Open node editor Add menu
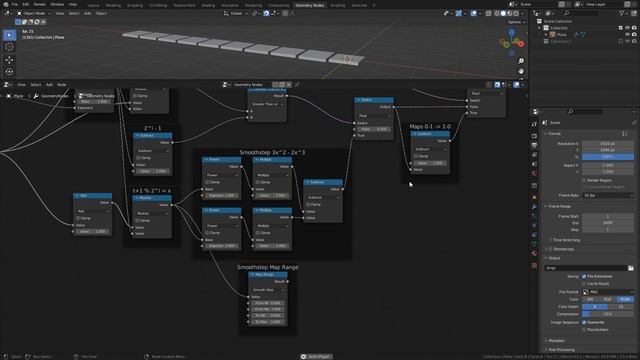640x360 pixels. (49, 84)
